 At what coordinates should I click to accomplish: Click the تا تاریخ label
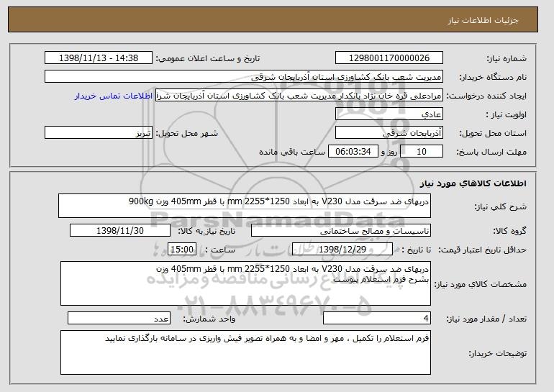417,250
